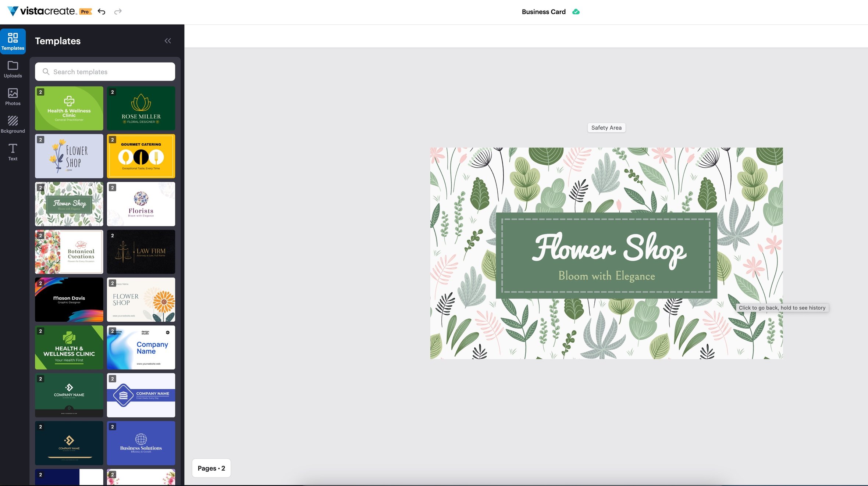Click the Pro badge
The height and width of the screenshot is (486, 868).
[85, 12]
